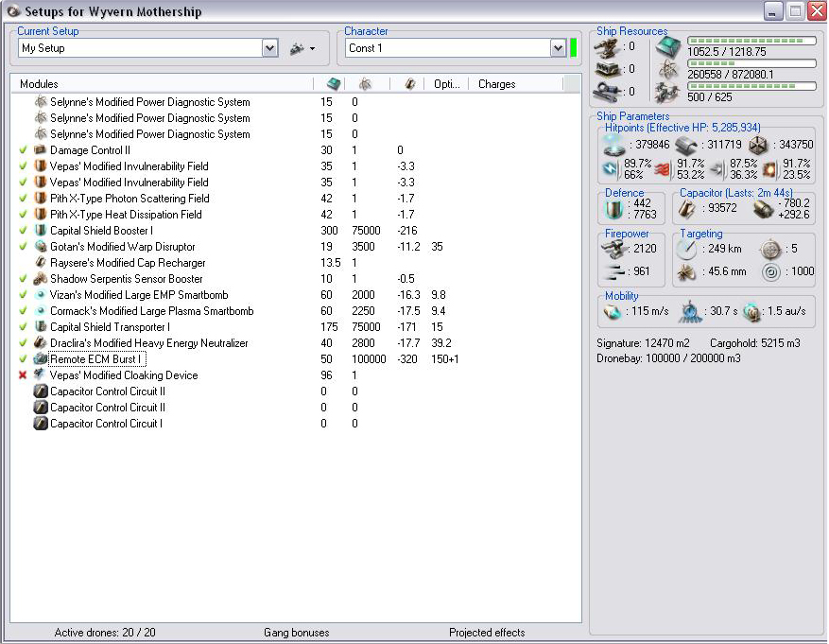Toggle Pith X-Type Heat Dissipation Field checkmark
The image size is (829, 644).
click(x=23, y=215)
